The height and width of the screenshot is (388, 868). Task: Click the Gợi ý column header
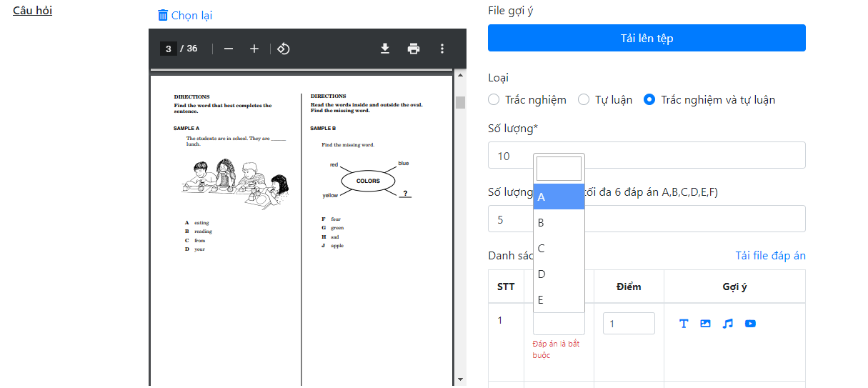pyautogui.click(x=734, y=287)
